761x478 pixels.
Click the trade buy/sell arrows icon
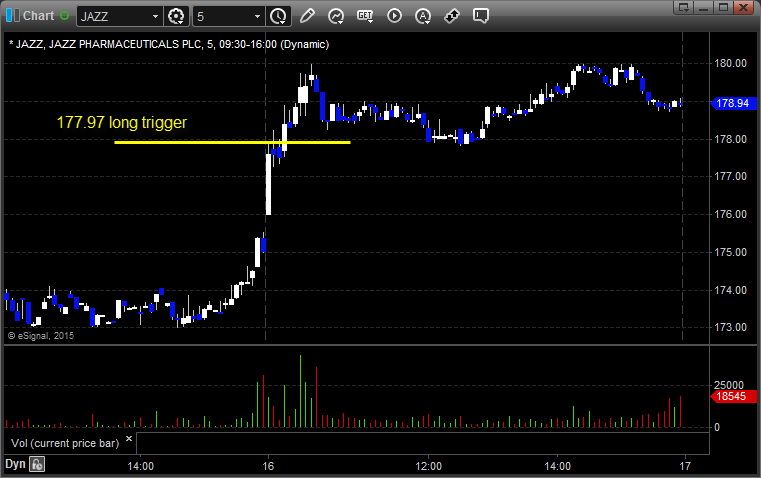pyautogui.click(x=452, y=16)
